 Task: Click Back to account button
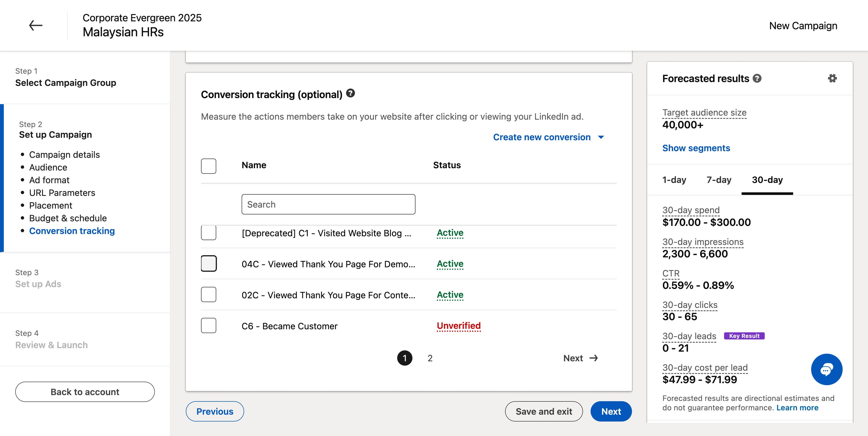click(x=85, y=392)
